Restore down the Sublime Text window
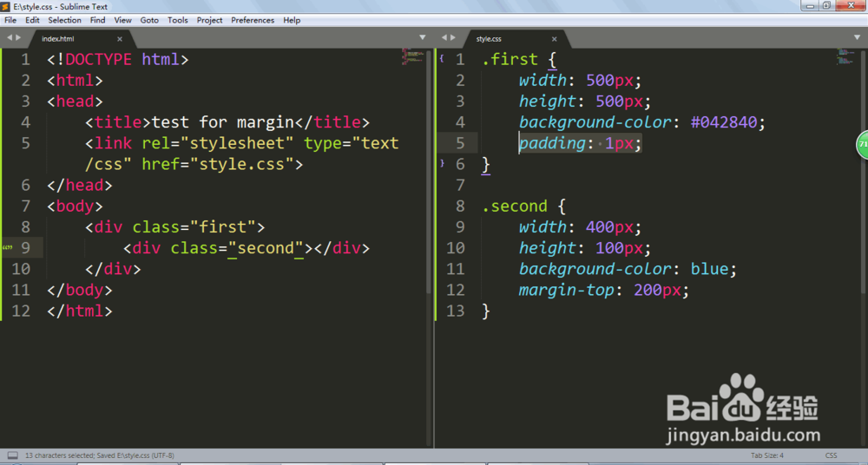This screenshot has height=465, width=868. (826, 5)
